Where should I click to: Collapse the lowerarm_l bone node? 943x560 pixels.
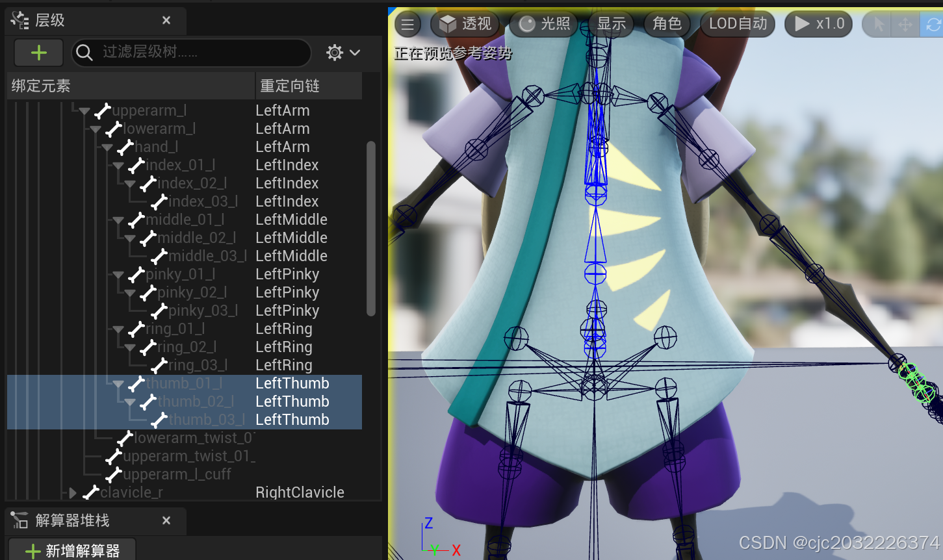pyautogui.click(x=96, y=129)
